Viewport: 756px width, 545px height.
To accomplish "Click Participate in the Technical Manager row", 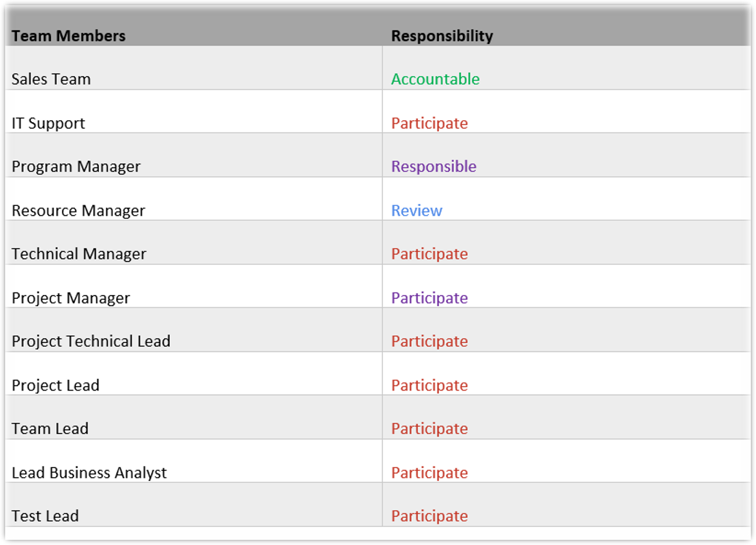I will coord(429,254).
